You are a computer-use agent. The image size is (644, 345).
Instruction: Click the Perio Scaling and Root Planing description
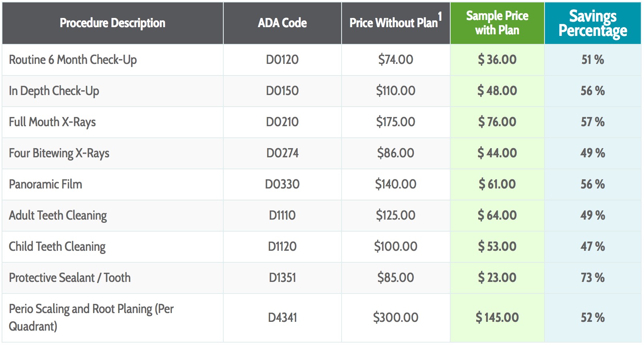pos(91,317)
